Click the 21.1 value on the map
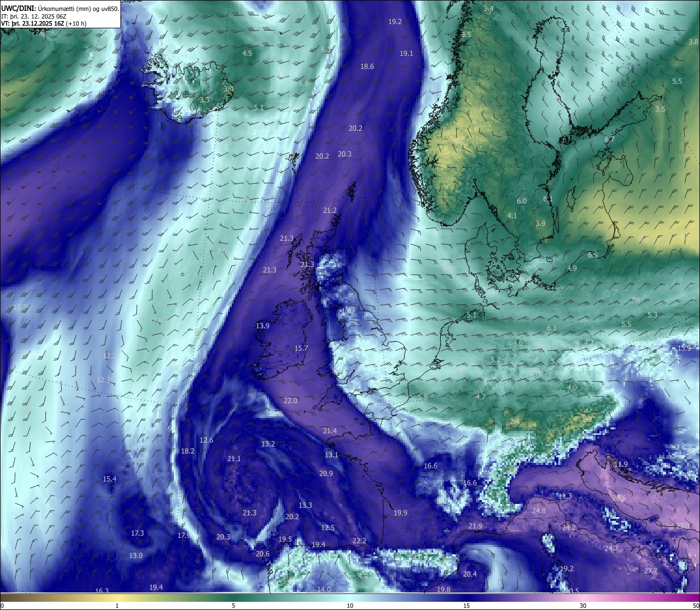Image resolution: width=700 pixels, height=610 pixels. [x=234, y=459]
